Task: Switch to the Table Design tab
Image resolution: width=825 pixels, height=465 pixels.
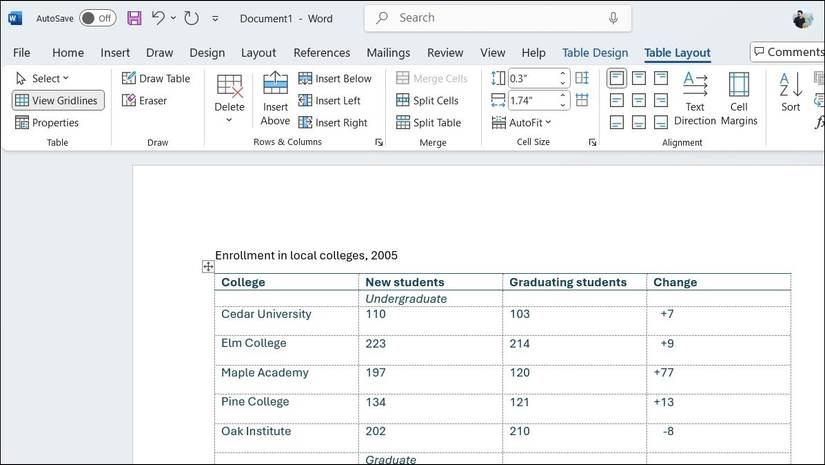Action: (595, 53)
